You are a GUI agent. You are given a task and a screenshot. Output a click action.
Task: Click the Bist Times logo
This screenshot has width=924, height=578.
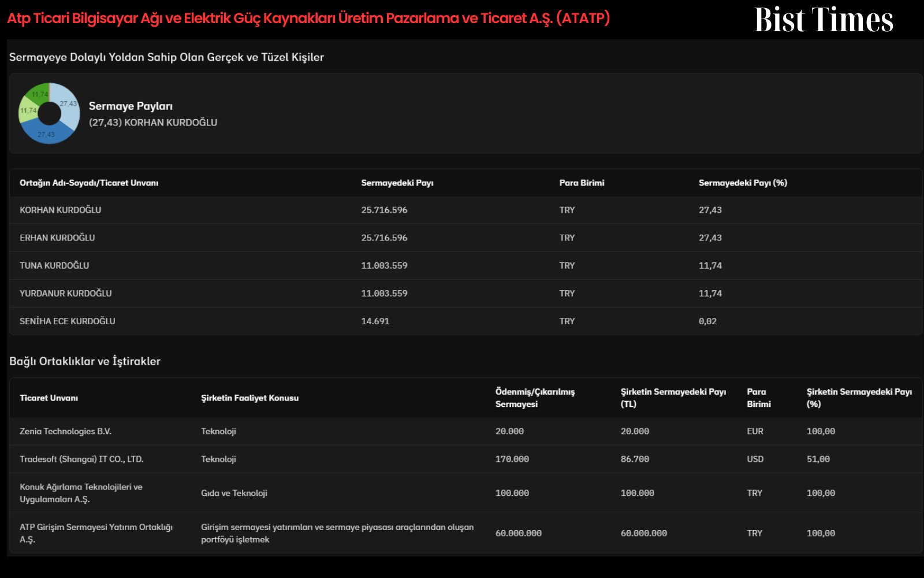click(824, 20)
